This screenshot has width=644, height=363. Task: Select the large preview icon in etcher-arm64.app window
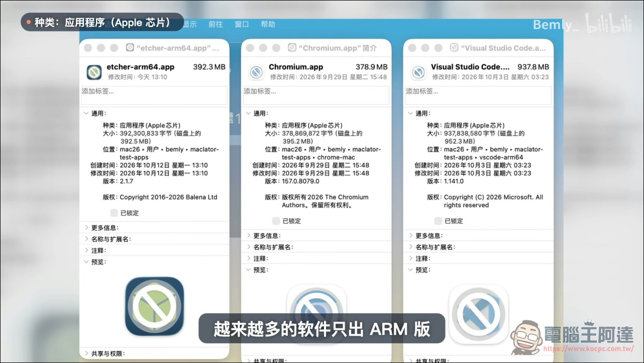coord(154,306)
